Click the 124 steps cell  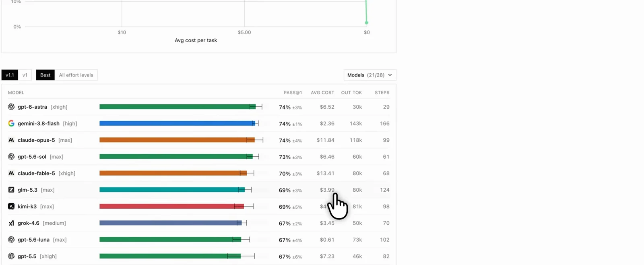point(385,190)
